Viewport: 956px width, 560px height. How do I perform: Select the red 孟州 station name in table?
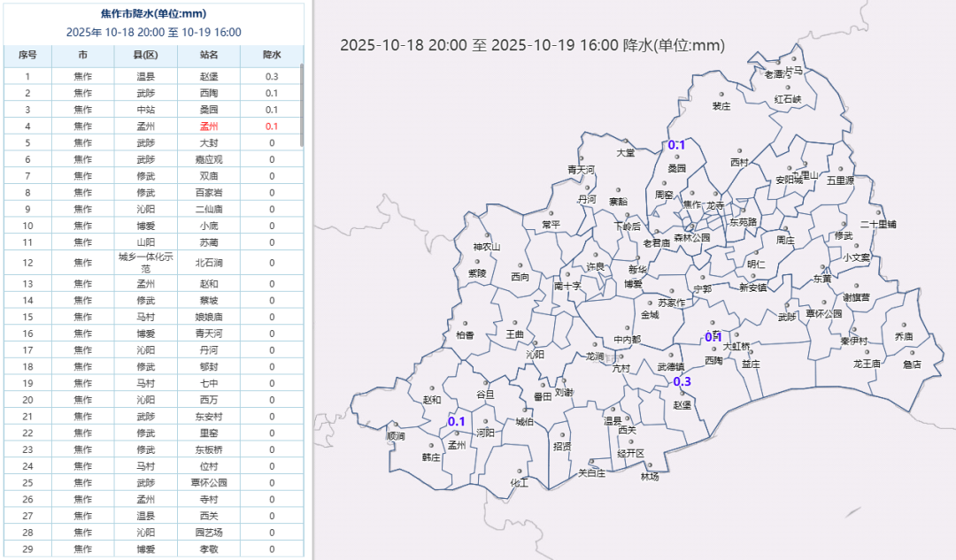208,127
